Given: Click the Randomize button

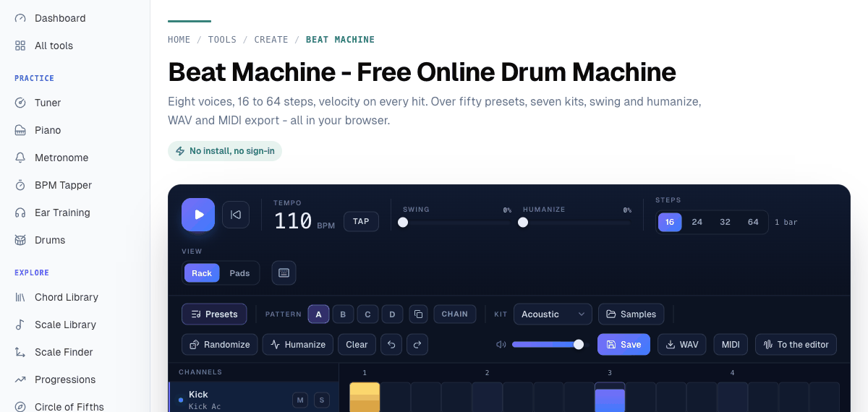Looking at the screenshot, I should 219,345.
